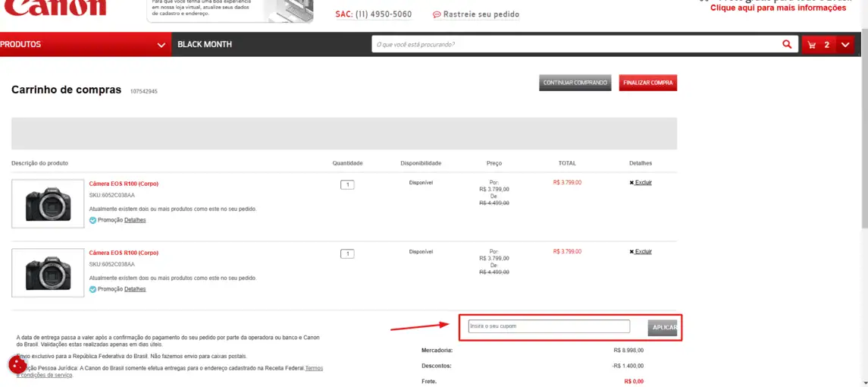Open the shopping cart icon with 2 items
This screenshot has width=868, height=387.
tap(819, 45)
